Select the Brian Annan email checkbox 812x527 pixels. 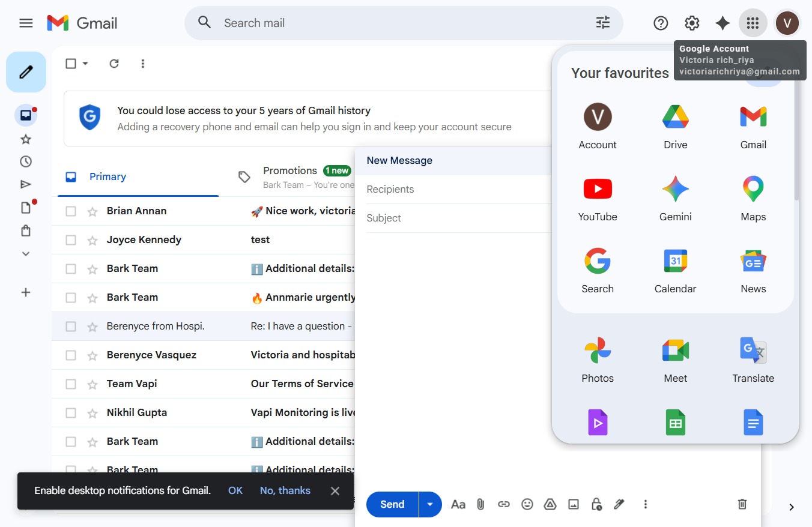[71, 211]
